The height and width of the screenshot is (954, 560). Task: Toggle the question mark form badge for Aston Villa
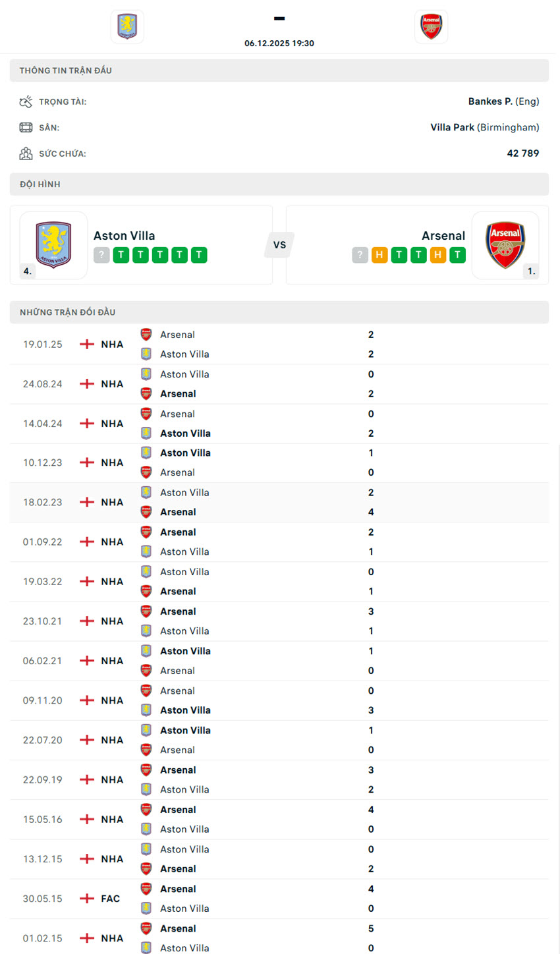(101, 255)
